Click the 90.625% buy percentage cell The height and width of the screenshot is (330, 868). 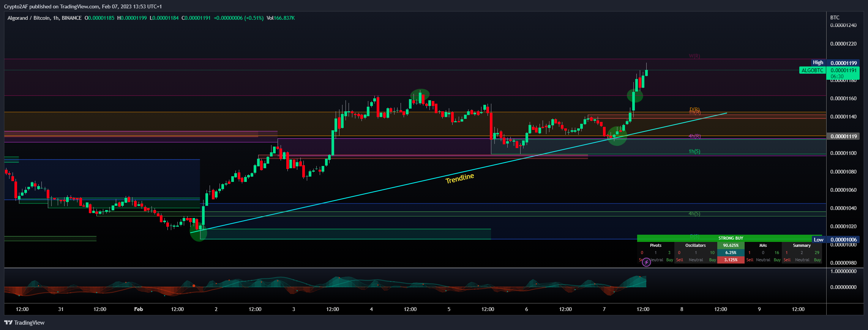[731, 245]
